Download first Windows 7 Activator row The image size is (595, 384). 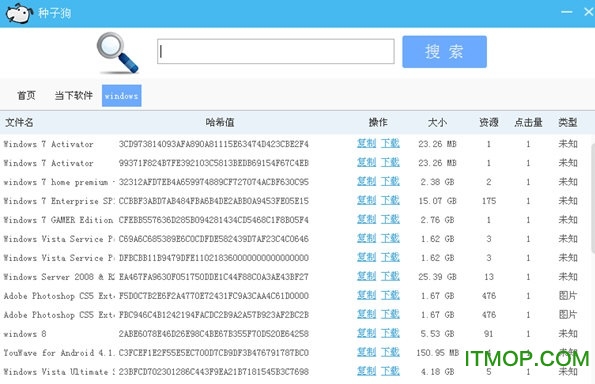(x=390, y=143)
